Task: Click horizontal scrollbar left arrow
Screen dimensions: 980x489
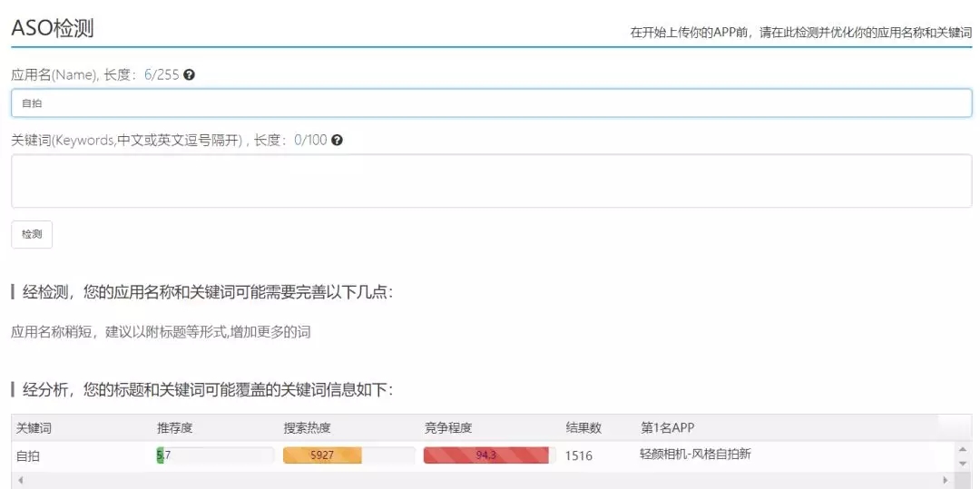Action: point(19,480)
